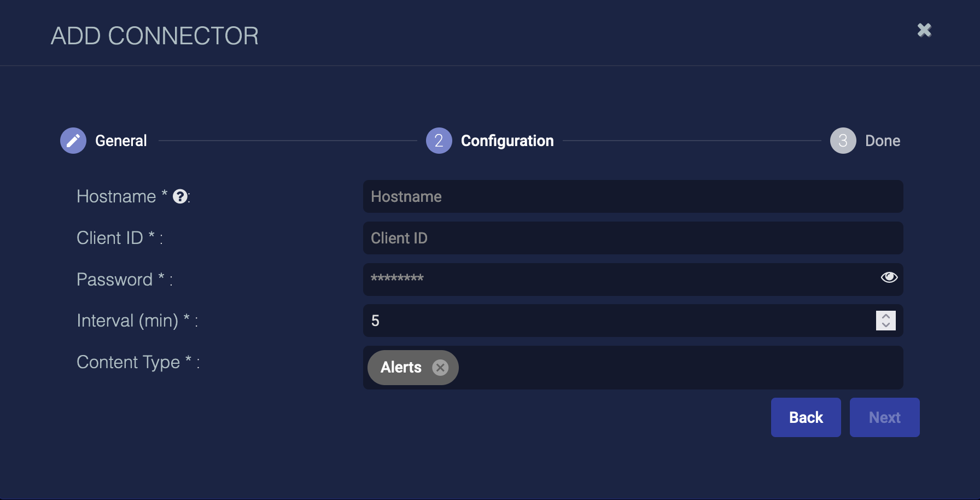The width and height of the screenshot is (980, 500).
Task: Select the Configuration step label
Action: click(x=507, y=141)
